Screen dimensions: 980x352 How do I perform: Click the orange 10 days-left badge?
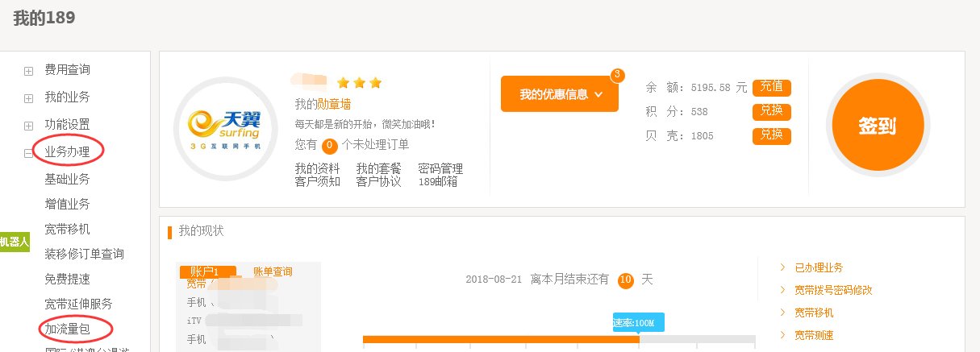(x=626, y=280)
